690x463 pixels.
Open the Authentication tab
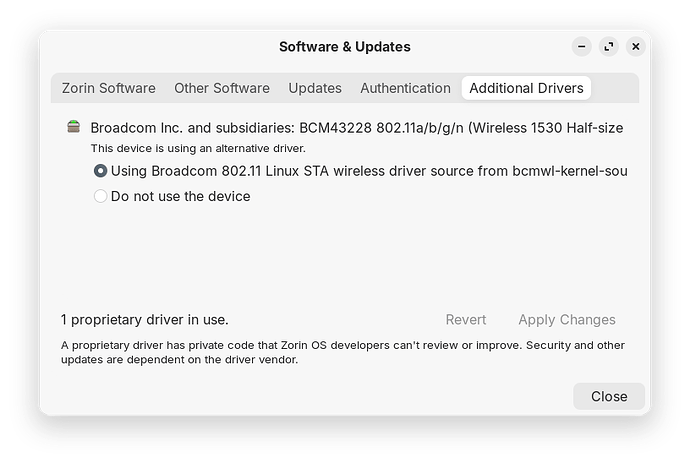405,88
